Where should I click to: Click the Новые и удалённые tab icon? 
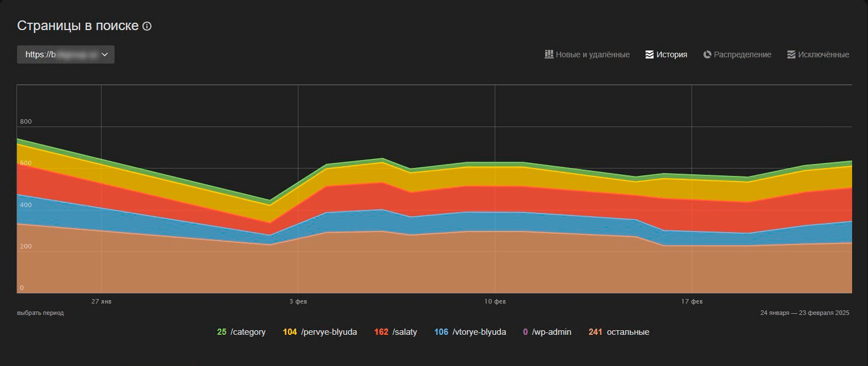549,54
